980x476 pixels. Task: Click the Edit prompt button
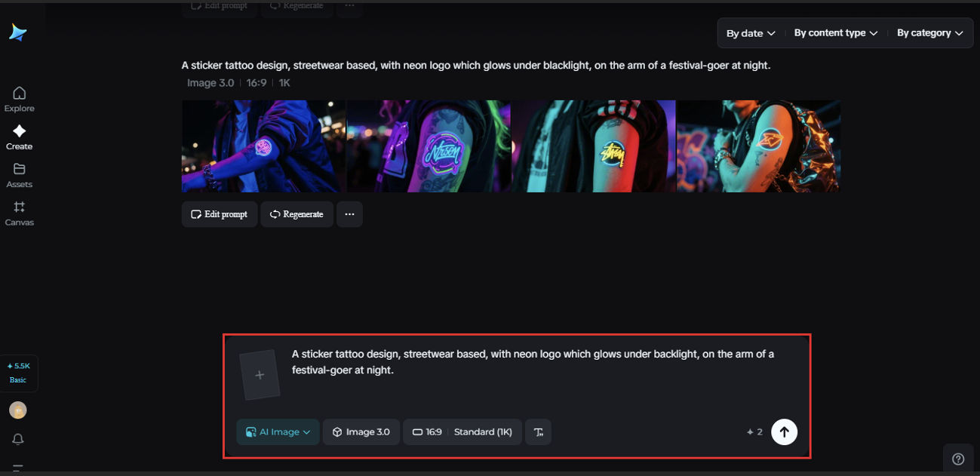tap(220, 214)
